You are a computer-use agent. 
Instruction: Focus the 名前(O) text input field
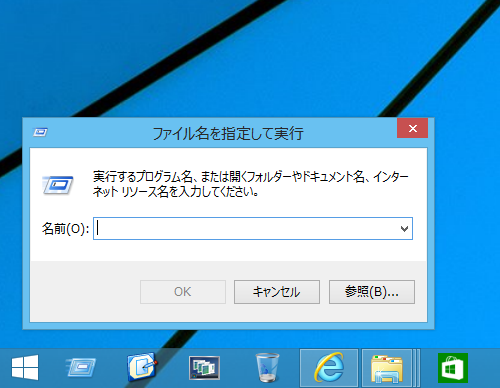pyautogui.click(x=253, y=229)
